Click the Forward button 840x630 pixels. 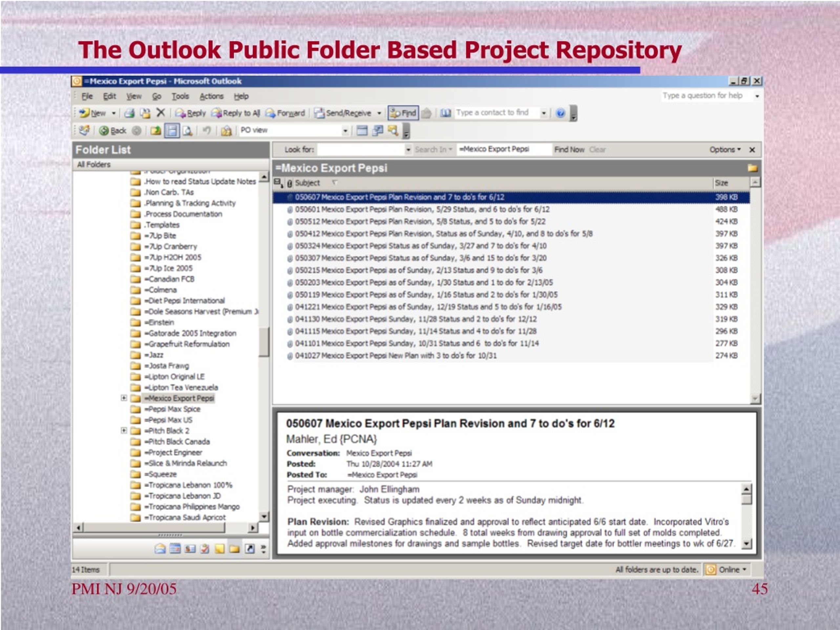coord(285,113)
